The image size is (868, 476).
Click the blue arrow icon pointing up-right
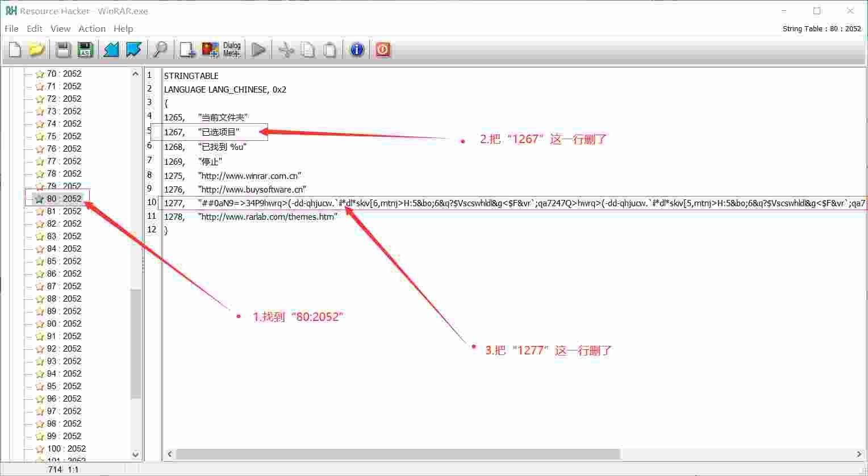[x=133, y=50]
